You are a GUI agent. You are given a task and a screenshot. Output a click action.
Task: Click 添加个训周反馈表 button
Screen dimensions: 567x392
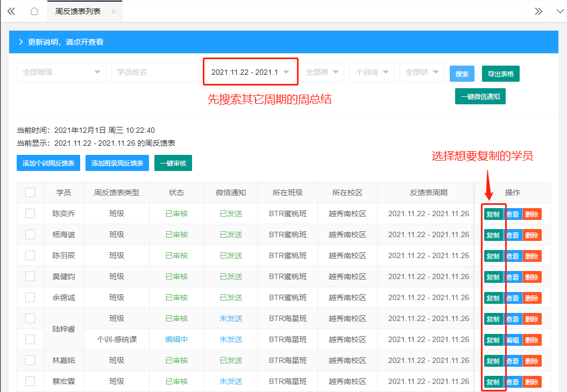click(x=48, y=163)
